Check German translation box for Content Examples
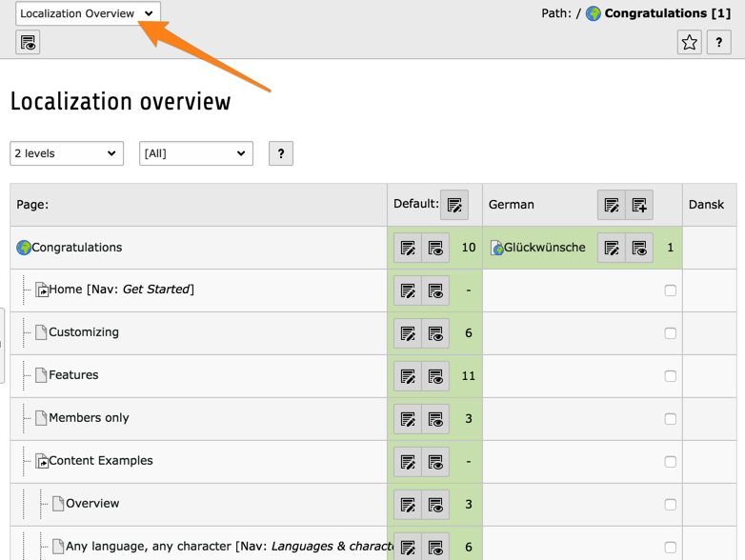745x560 pixels. pyautogui.click(x=670, y=461)
